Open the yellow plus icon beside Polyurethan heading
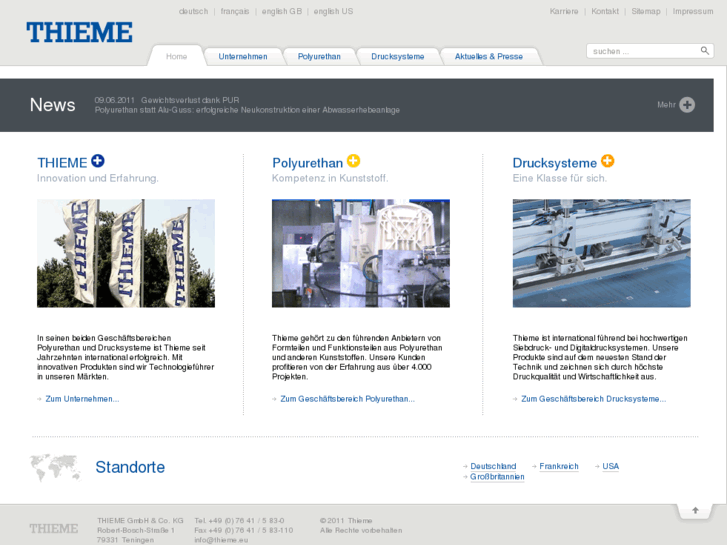Image resolution: width=727 pixels, height=545 pixels. [x=353, y=161]
